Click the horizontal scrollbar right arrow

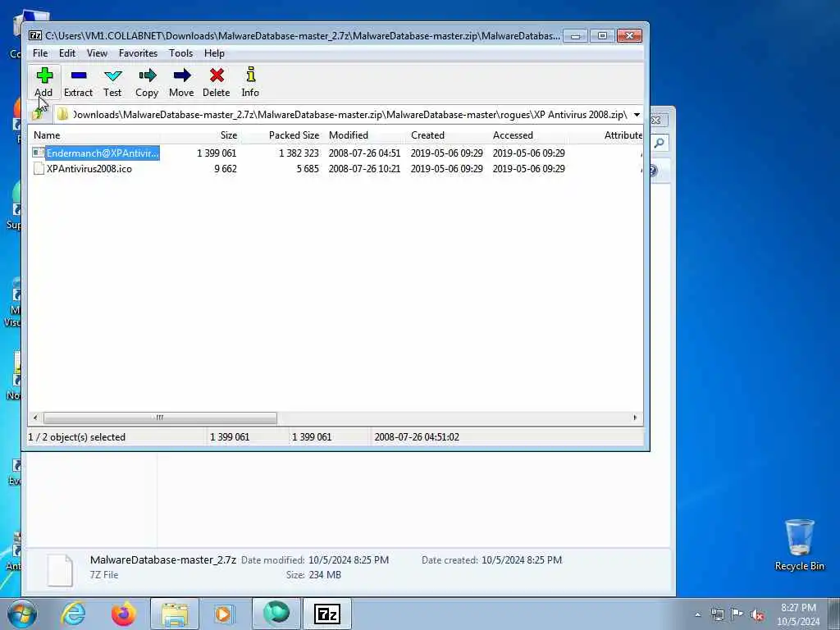tap(636, 418)
